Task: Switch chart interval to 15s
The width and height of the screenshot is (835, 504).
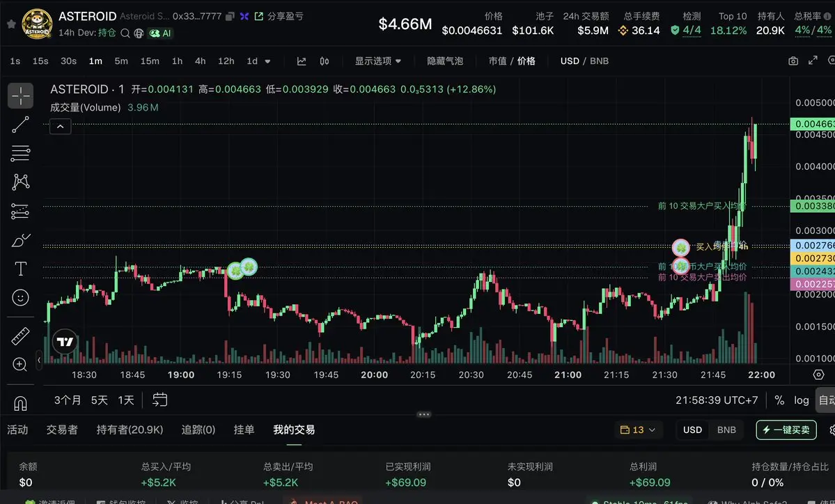Action: click(40, 61)
